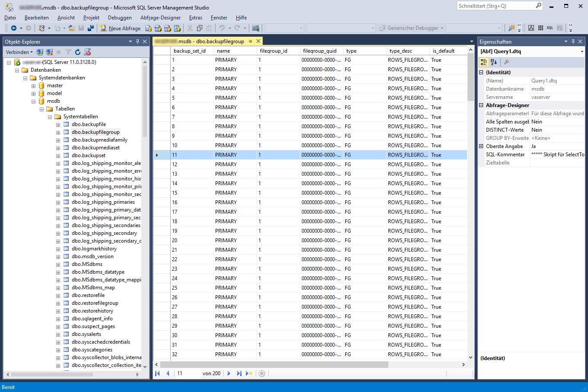Open the filter icon in Objekt-Explorer

click(68, 52)
